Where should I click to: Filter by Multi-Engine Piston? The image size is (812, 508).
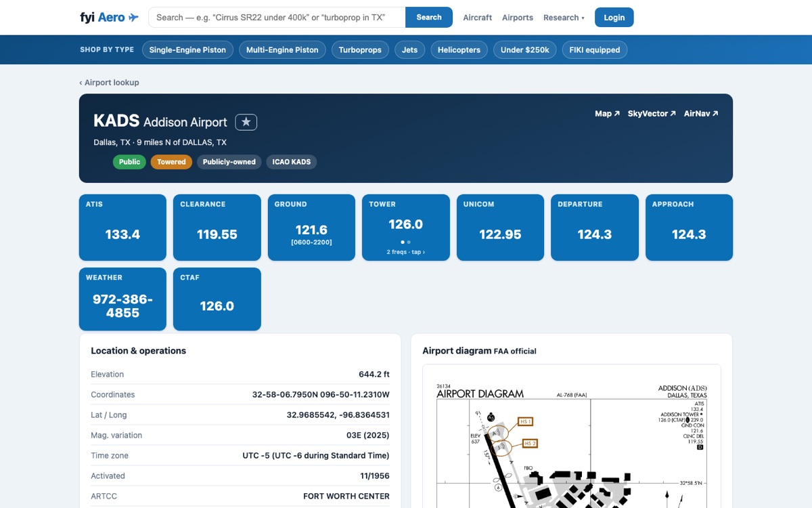point(282,49)
